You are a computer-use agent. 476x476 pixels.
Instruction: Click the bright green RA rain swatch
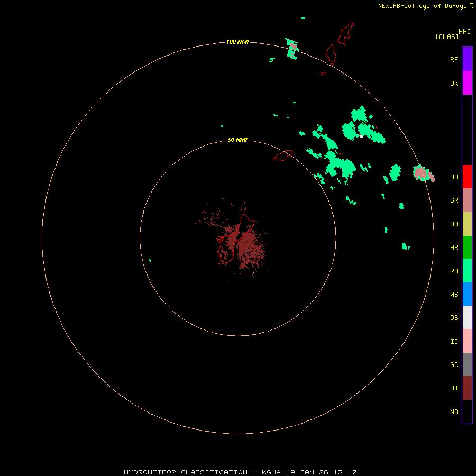[x=467, y=271]
